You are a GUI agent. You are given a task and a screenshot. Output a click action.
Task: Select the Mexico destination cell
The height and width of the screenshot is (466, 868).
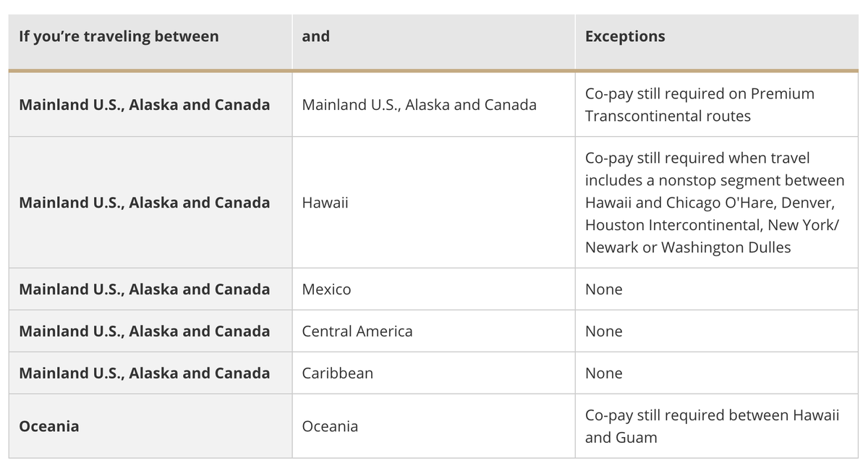click(x=326, y=289)
